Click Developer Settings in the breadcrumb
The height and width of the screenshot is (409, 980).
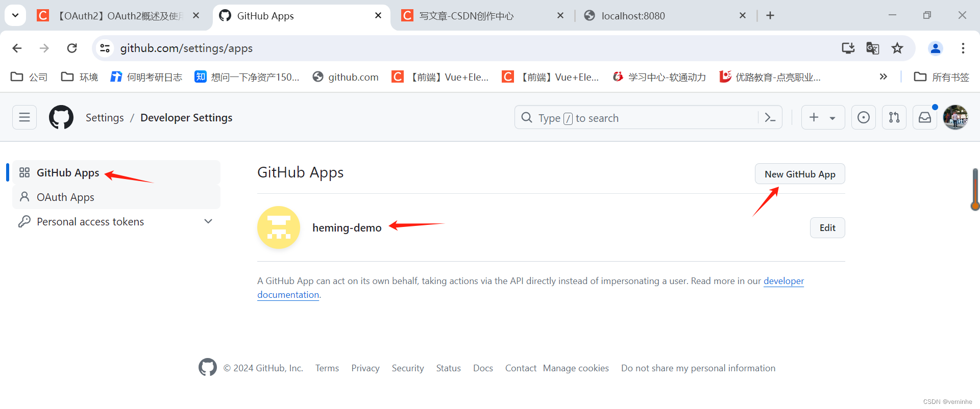(x=186, y=117)
